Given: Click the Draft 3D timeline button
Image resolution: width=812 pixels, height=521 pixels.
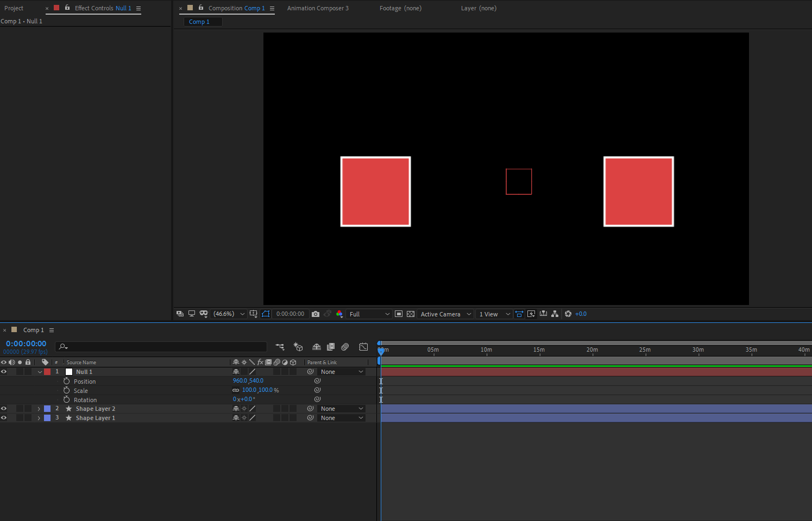Looking at the screenshot, I should [298, 347].
